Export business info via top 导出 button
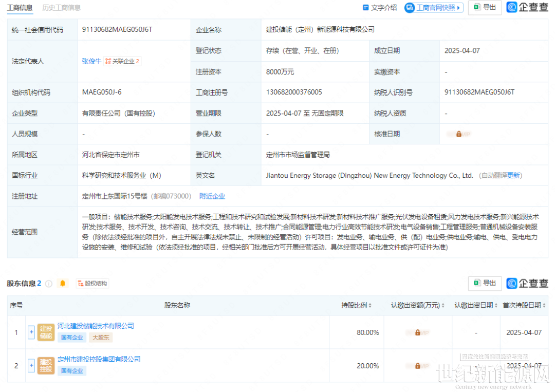Viewport: 555px width, 392px height. tap(485, 7)
